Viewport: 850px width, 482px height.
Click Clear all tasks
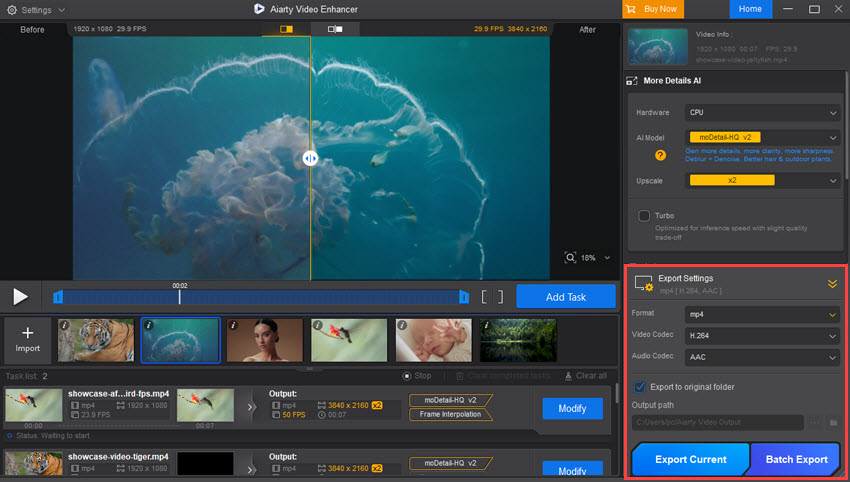(x=585, y=376)
